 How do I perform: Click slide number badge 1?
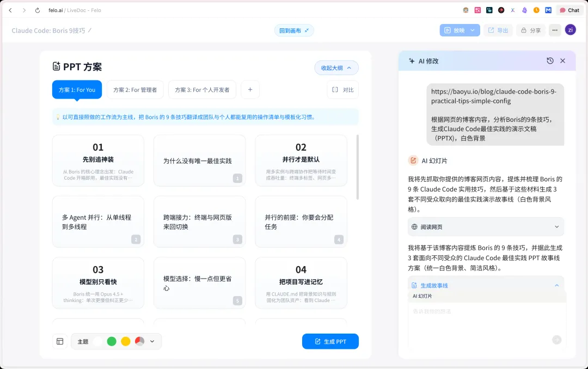[x=237, y=178]
